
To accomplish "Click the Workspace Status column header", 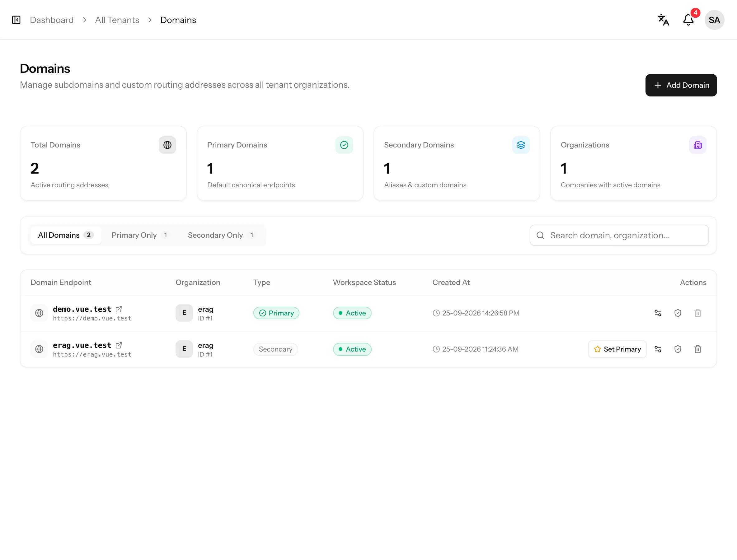I will pyautogui.click(x=364, y=282).
